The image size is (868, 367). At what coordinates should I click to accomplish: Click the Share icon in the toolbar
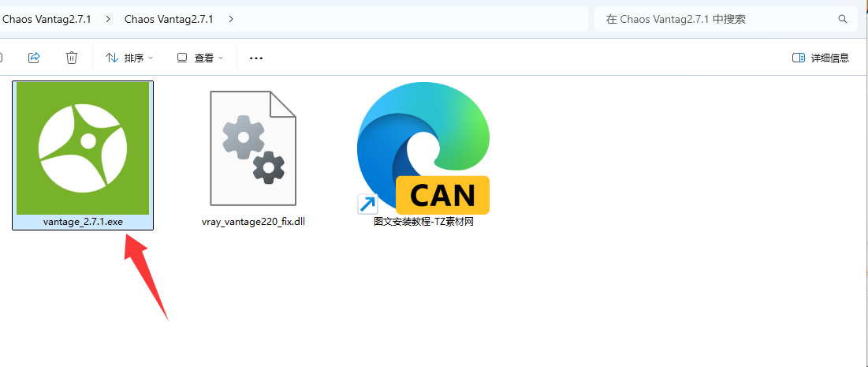point(35,58)
